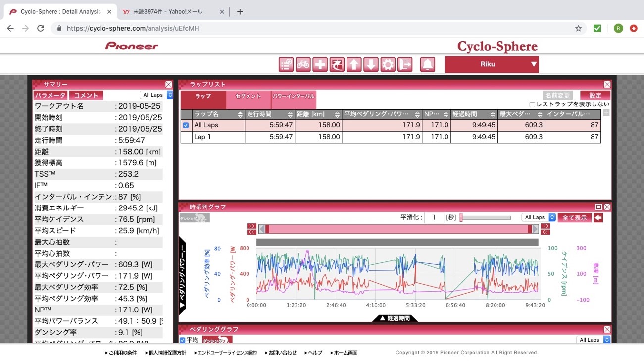Open the All Laps dropdown in the time-series graph
Image resolution: width=644 pixels, height=362 pixels.
click(x=538, y=217)
